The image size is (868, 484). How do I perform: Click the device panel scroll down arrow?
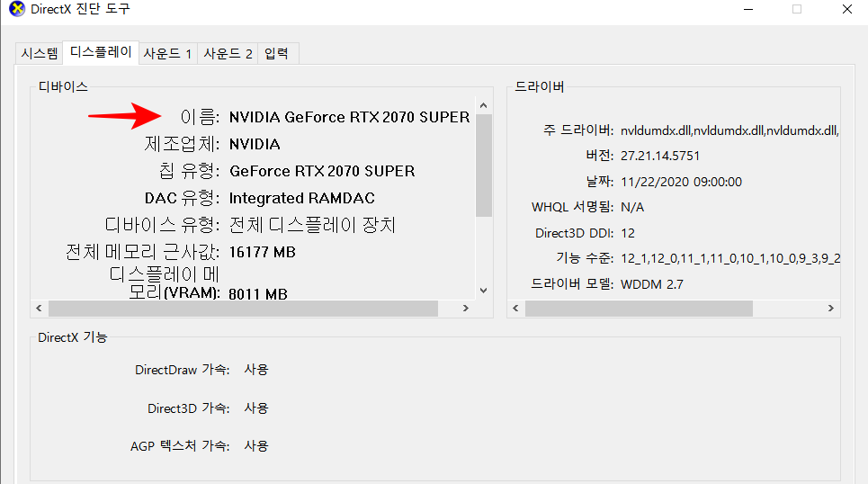[483, 291]
